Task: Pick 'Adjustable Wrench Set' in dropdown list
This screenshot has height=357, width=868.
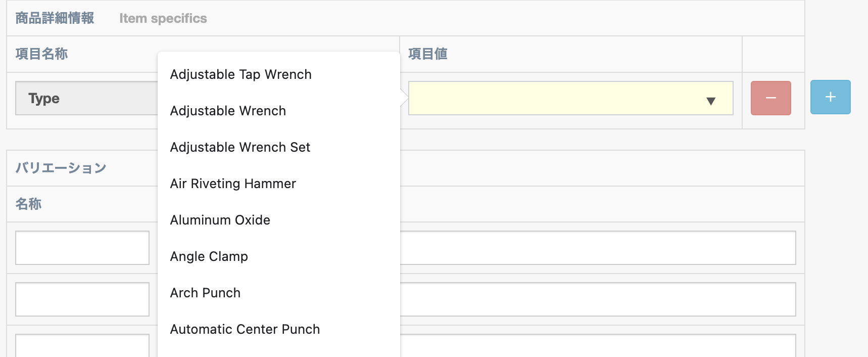Action: (x=240, y=147)
